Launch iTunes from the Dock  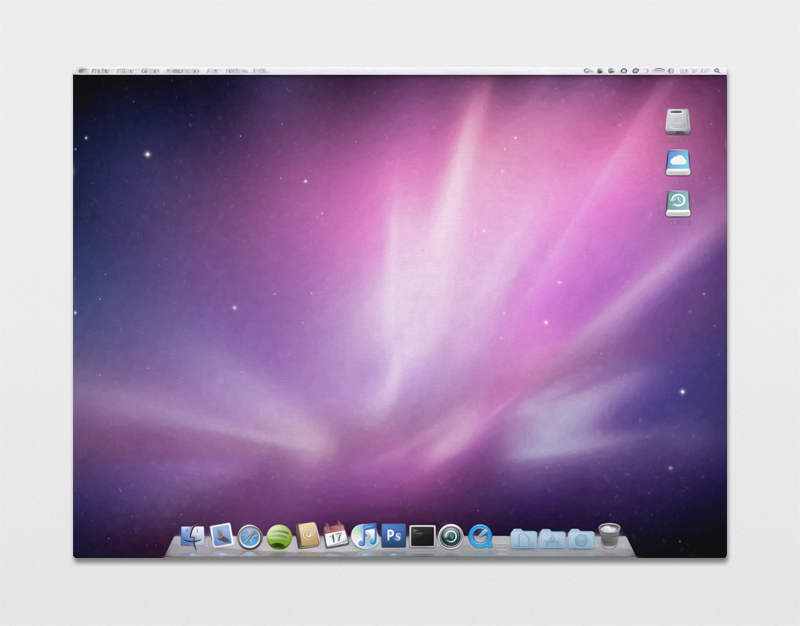[365, 537]
